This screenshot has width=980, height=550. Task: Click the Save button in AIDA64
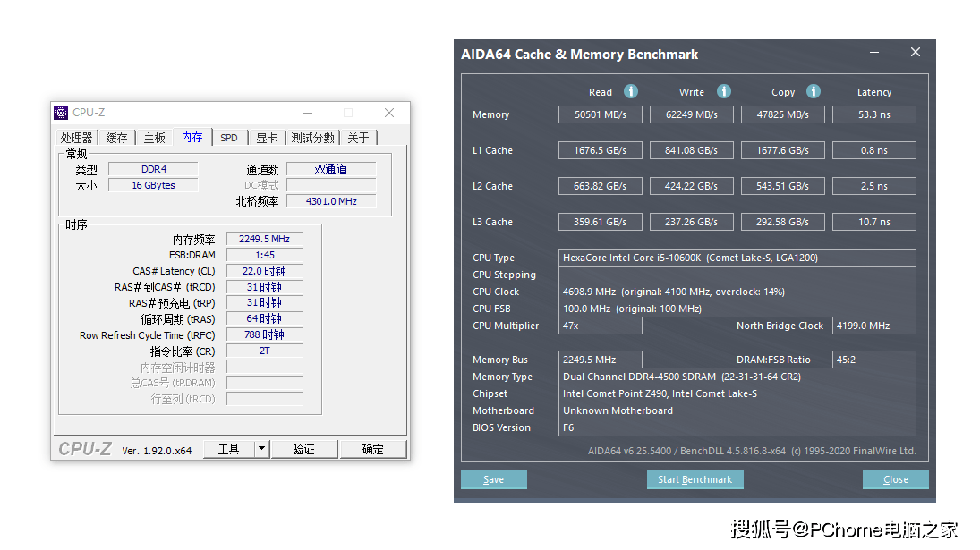click(x=494, y=479)
